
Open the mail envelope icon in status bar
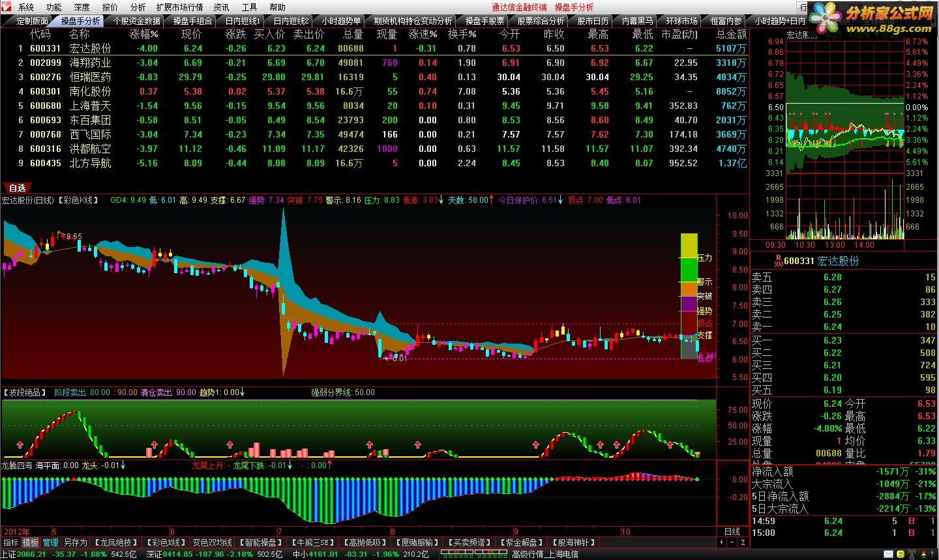(x=888, y=554)
